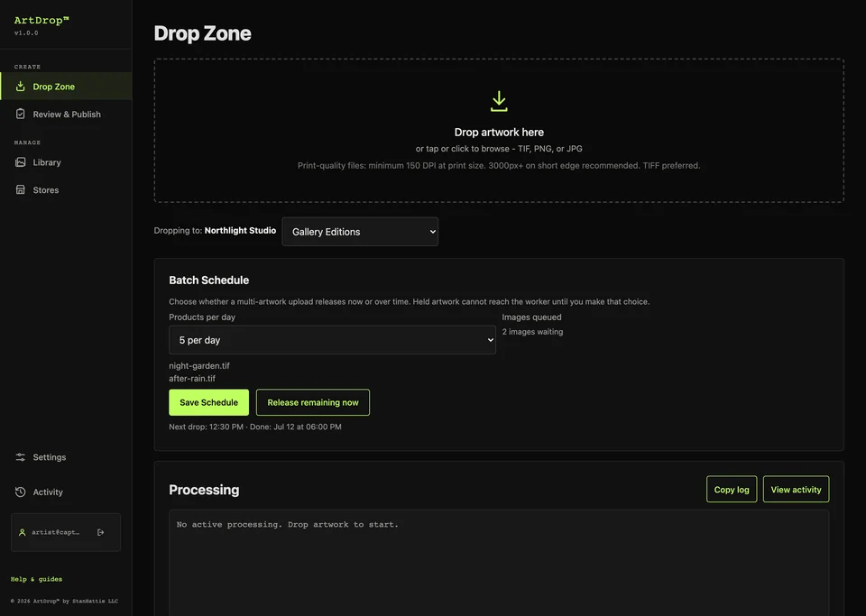
Task: Open the Activity page
Action: click(66, 492)
